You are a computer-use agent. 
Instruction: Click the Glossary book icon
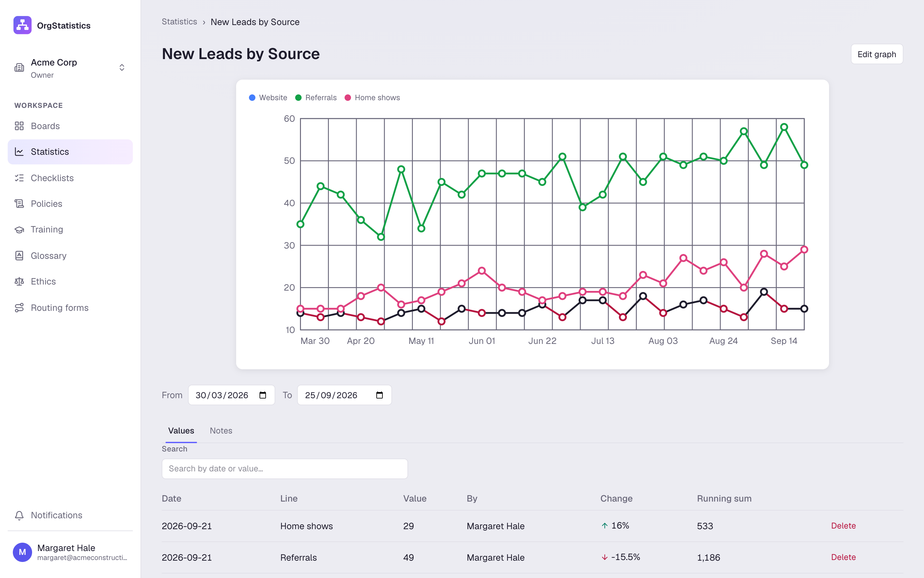tap(19, 255)
